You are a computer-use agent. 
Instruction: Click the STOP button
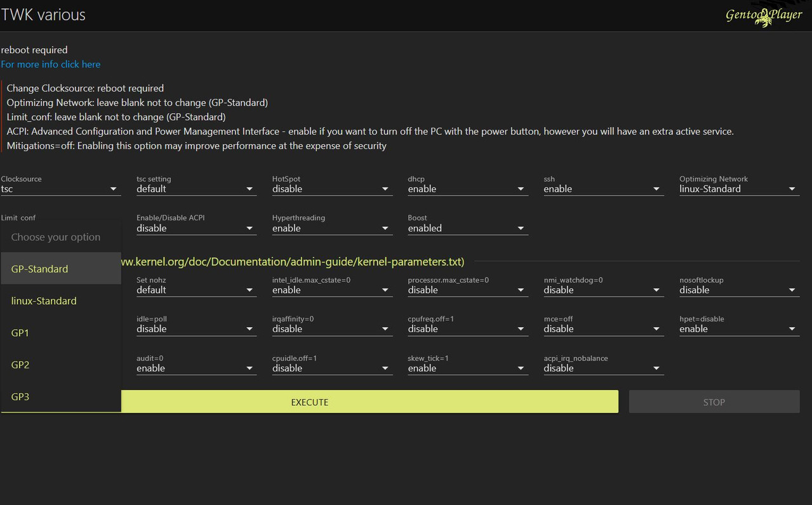point(714,401)
